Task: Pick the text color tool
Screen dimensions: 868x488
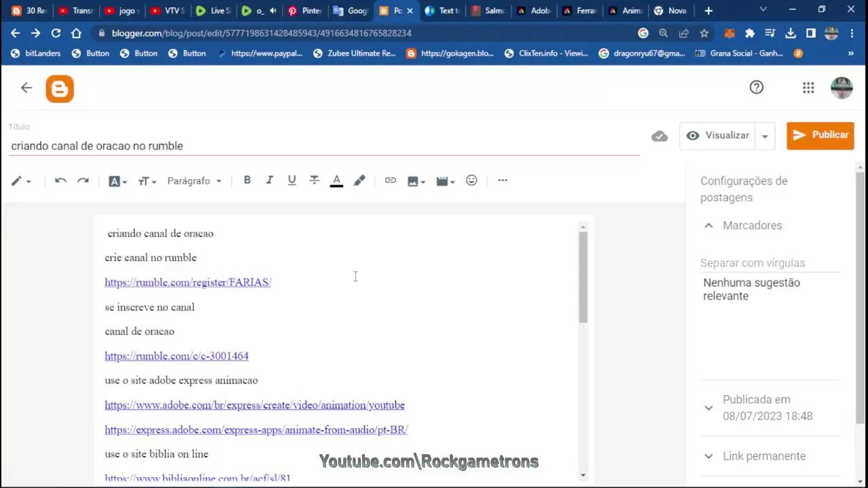Action: pyautogui.click(x=336, y=180)
